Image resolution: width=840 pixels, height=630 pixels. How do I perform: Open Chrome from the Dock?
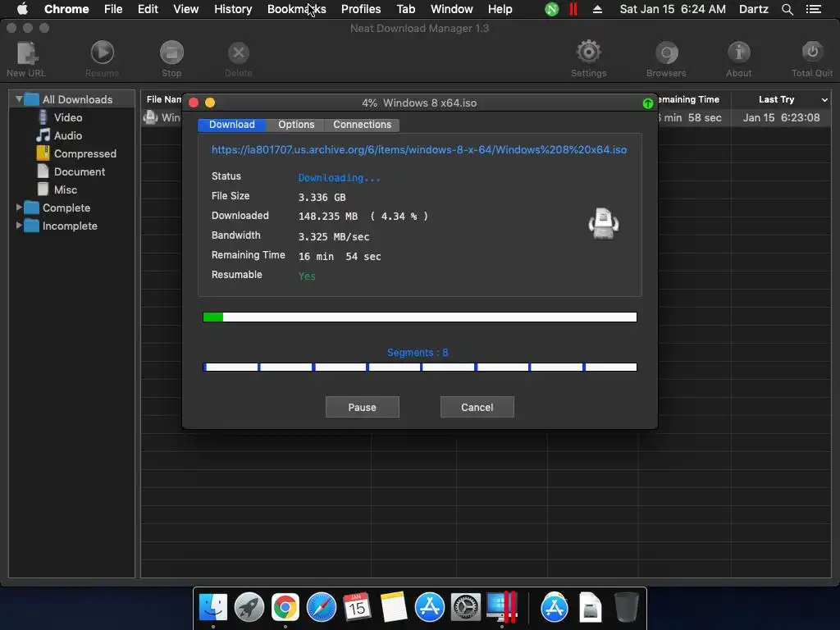click(x=285, y=608)
